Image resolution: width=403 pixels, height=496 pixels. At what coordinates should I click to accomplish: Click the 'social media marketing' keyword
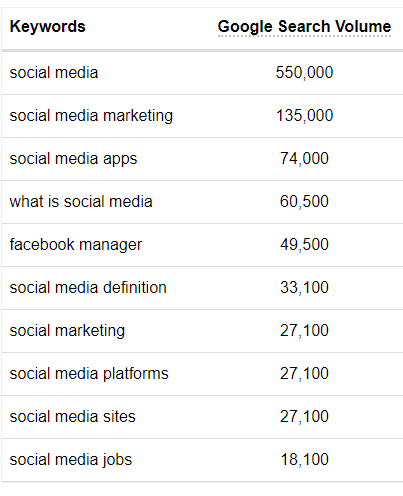(x=91, y=116)
